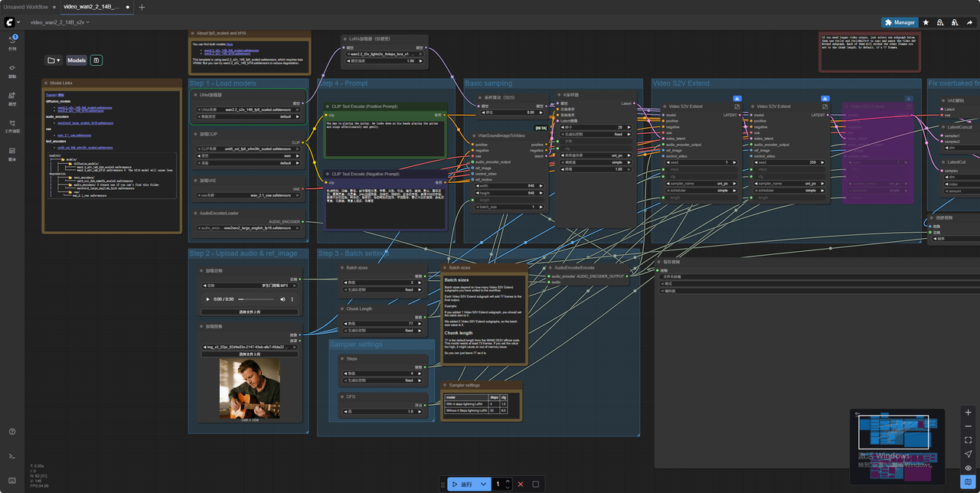Click the star favorites icon near Manager
Screen dimensions: 980x493
coord(926,22)
